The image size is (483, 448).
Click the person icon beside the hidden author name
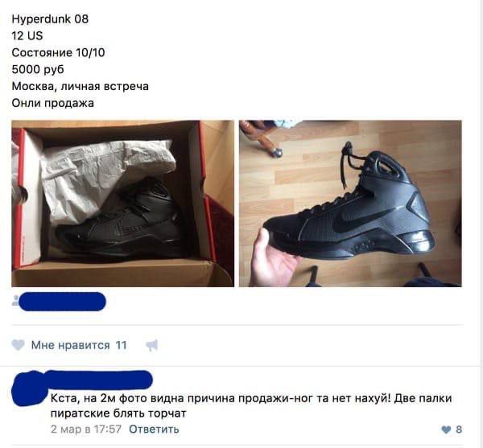click(x=15, y=300)
